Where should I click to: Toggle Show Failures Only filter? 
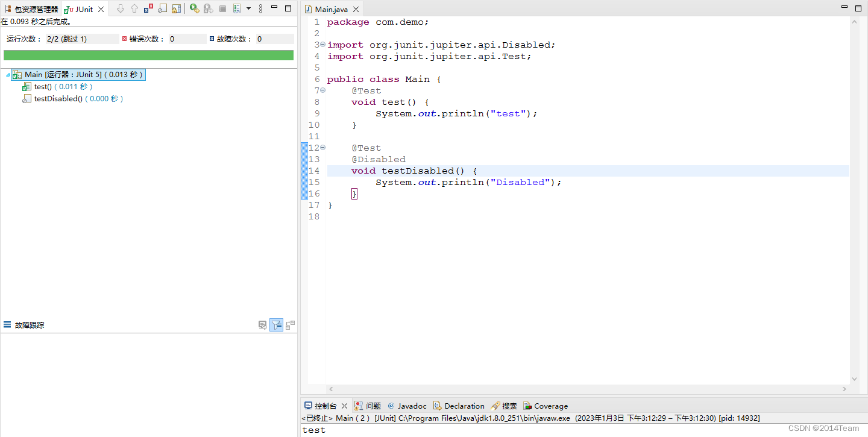pyautogui.click(x=148, y=8)
